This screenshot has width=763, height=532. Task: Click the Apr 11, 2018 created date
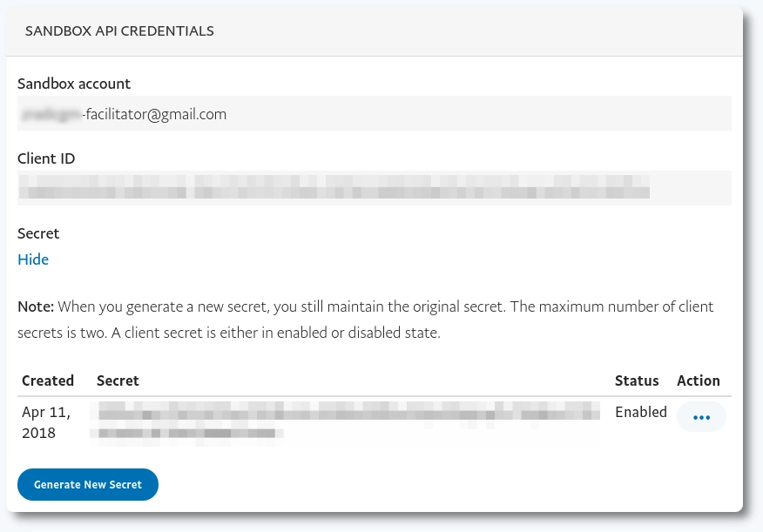(x=46, y=421)
